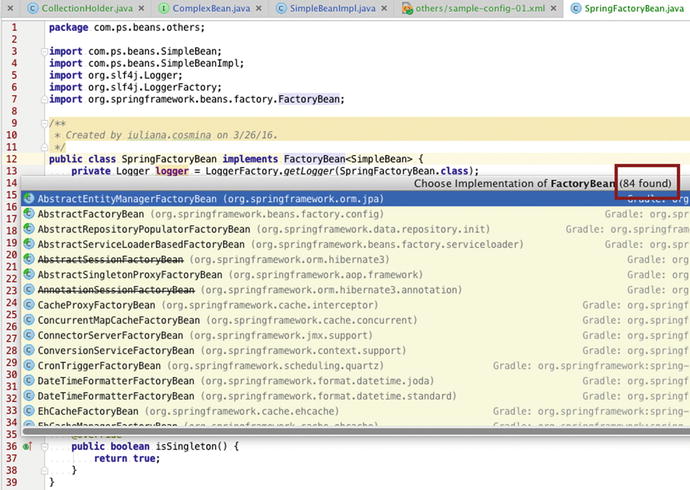Image resolution: width=690 pixels, height=490 pixels.
Task: Click the org.slf4j.LoggerFactory import
Action: (x=136, y=87)
